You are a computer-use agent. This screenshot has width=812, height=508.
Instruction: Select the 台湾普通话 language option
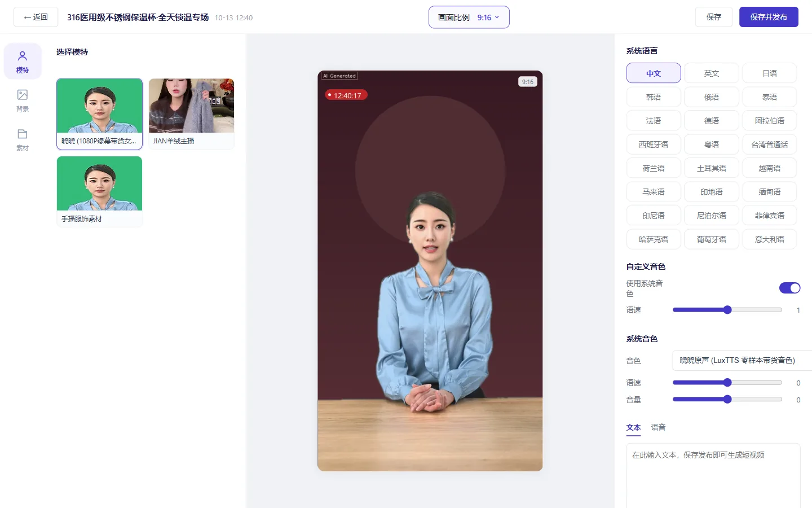pyautogui.click(x=770, y=144)
